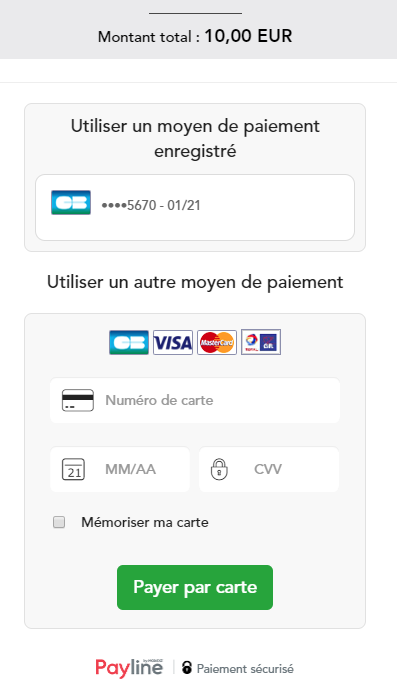Screen dimensions: 397x692
Task: Open the Payline logo link
Action: click(129, 668)
